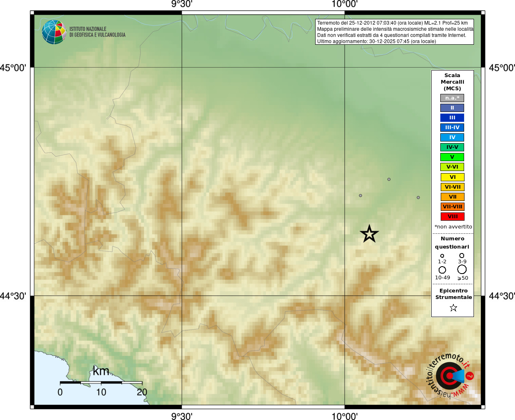The image size is (515, 420).
Task: Select the intensity IV legend swatch
Action: [452, 137]
